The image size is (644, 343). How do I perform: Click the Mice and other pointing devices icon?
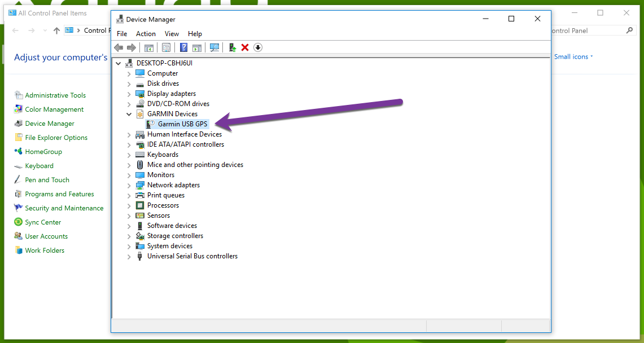pos(140,165)
